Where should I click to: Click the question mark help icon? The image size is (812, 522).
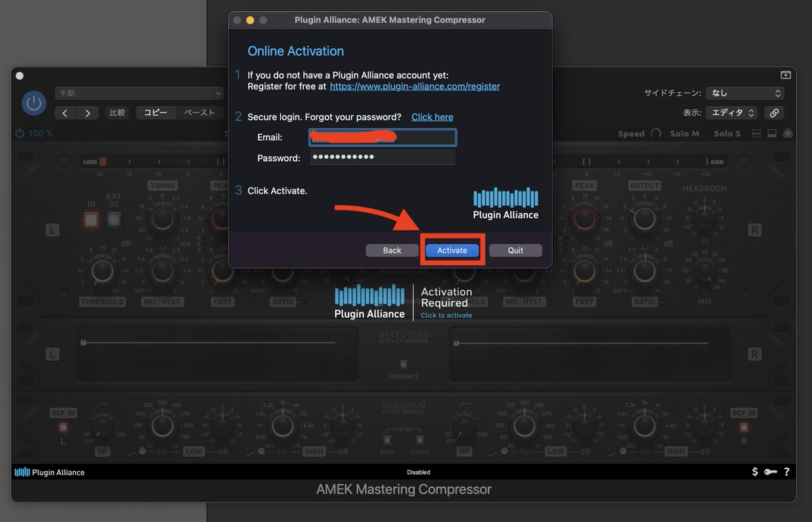[x=787, y=472]
